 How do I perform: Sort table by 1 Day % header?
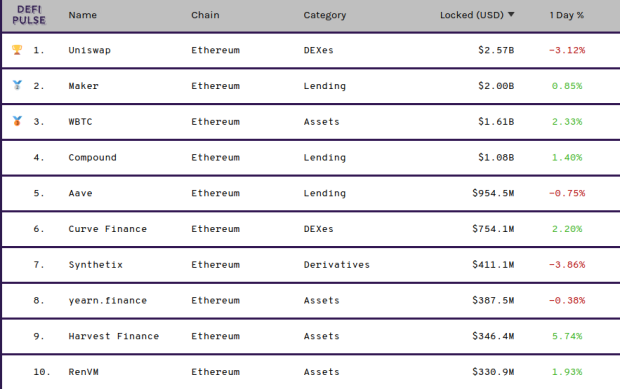tap(567, 15)
